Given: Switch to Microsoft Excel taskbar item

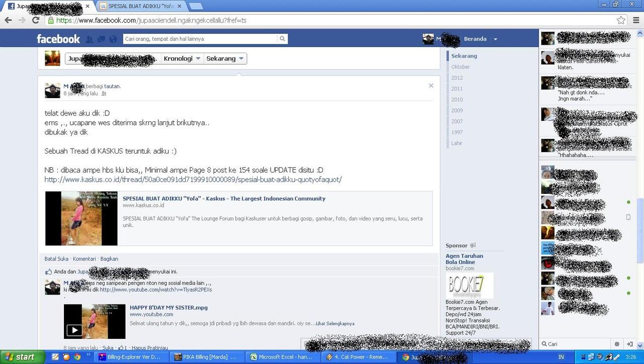Looking at the screenshot, I should tap(283, 357).
